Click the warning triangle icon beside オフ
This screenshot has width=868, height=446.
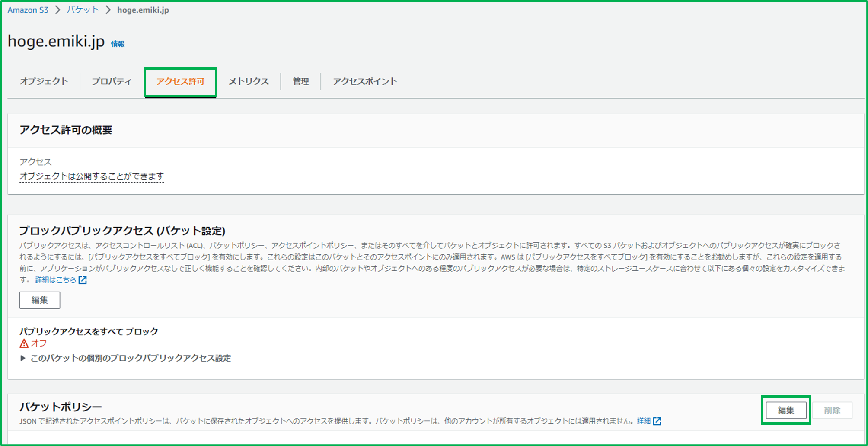tap(24, 343)
